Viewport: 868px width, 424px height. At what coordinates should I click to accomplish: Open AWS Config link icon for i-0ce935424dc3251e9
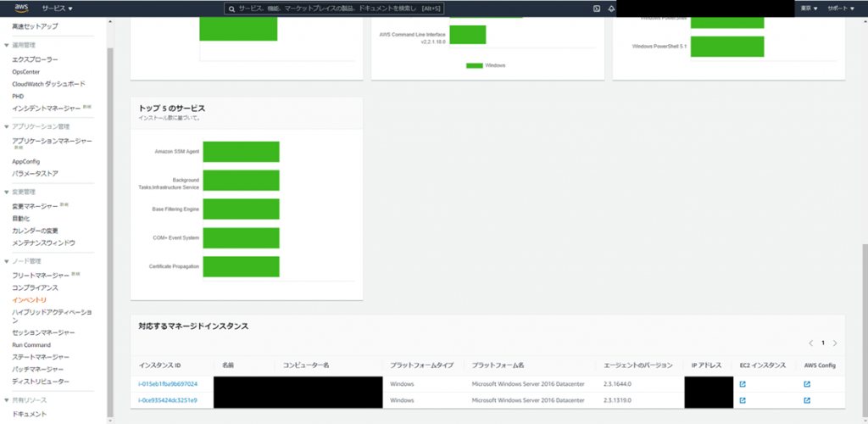click(x=807, y=400)
